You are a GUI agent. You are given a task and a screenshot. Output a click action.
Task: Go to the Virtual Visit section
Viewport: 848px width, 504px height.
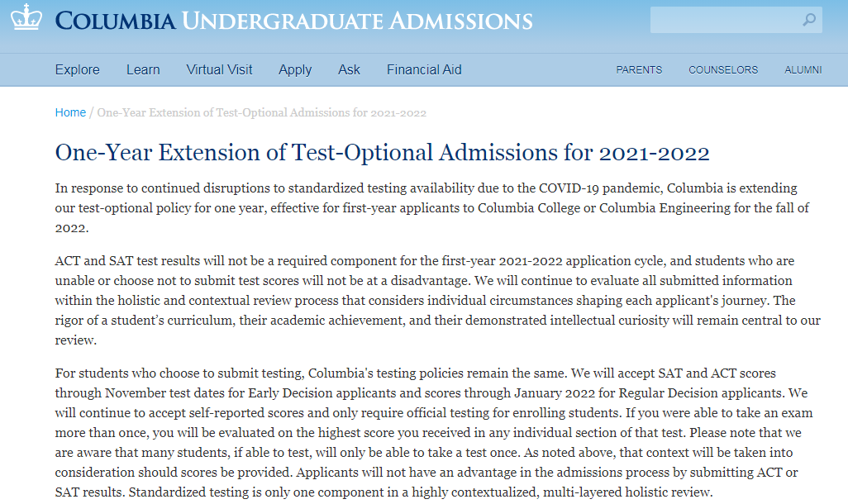[x=219, y=69]
